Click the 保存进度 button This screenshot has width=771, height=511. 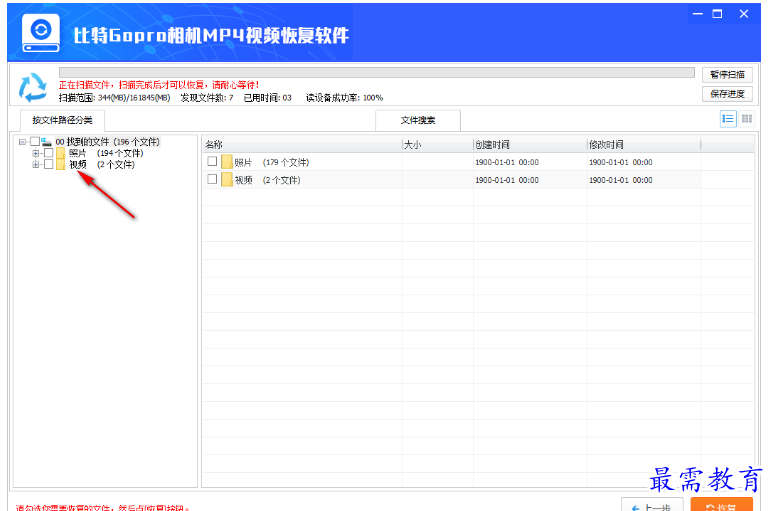pos(727,94)
